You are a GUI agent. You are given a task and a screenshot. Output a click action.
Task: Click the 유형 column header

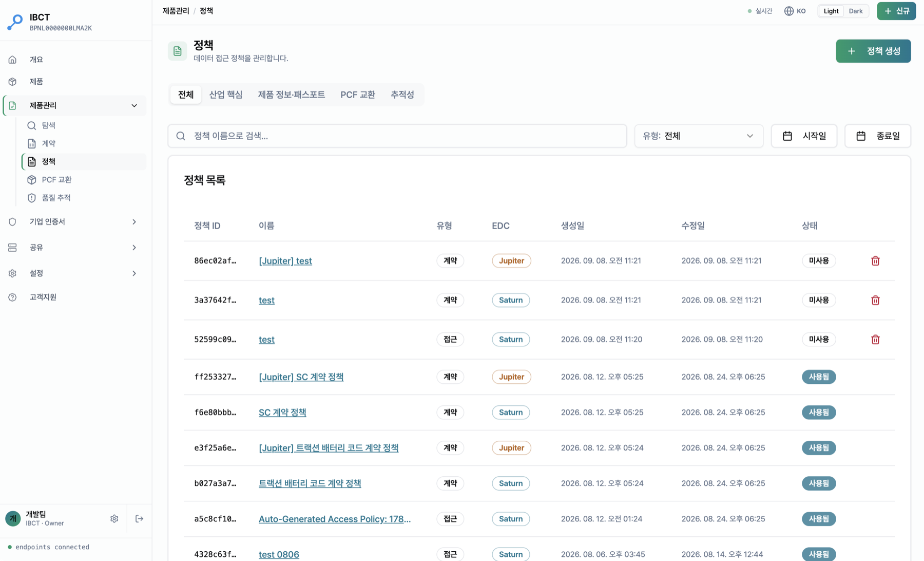444,226
